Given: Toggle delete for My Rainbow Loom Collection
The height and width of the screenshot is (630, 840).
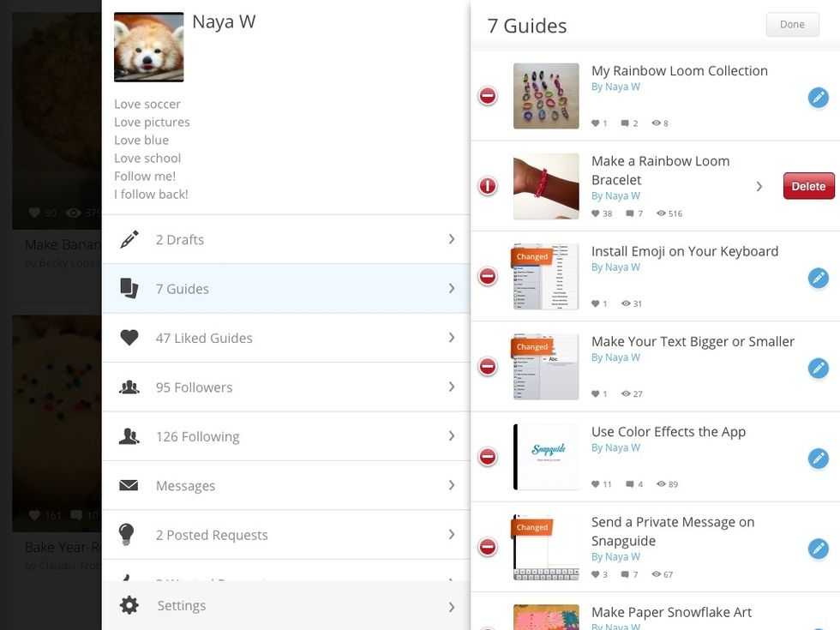Looking at the screenshot, I should [488, 96].
